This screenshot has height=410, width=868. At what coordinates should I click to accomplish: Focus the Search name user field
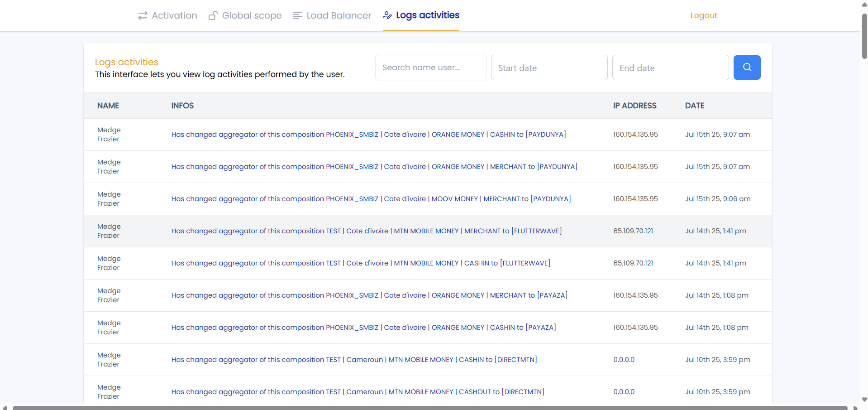pos(430,68)
